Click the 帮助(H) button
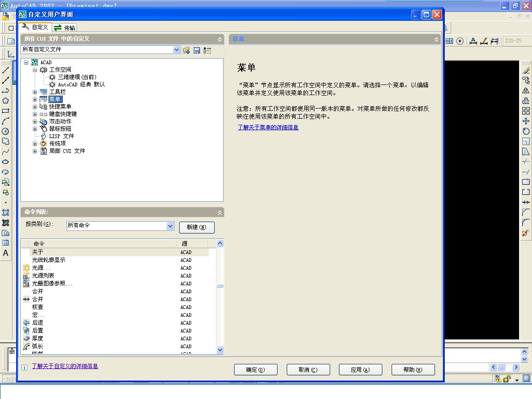The image size is (532, 399). [413, 370]
